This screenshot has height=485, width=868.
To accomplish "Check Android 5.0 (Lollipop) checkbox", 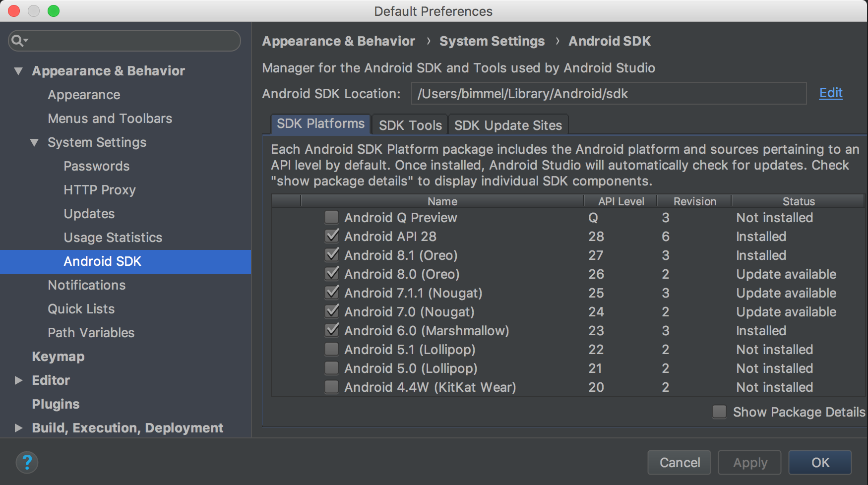I will 331,368.
